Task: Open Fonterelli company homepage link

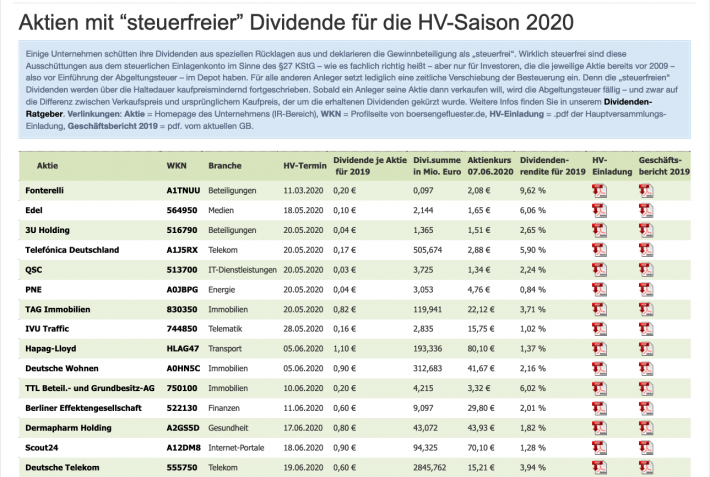Action: [x=44, y=191]
